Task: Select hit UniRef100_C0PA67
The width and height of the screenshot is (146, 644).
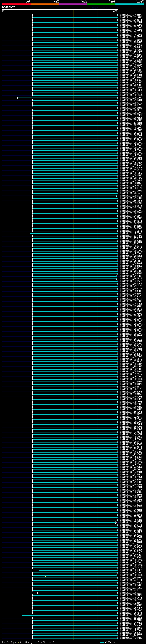Action: (x=131, y=615)
